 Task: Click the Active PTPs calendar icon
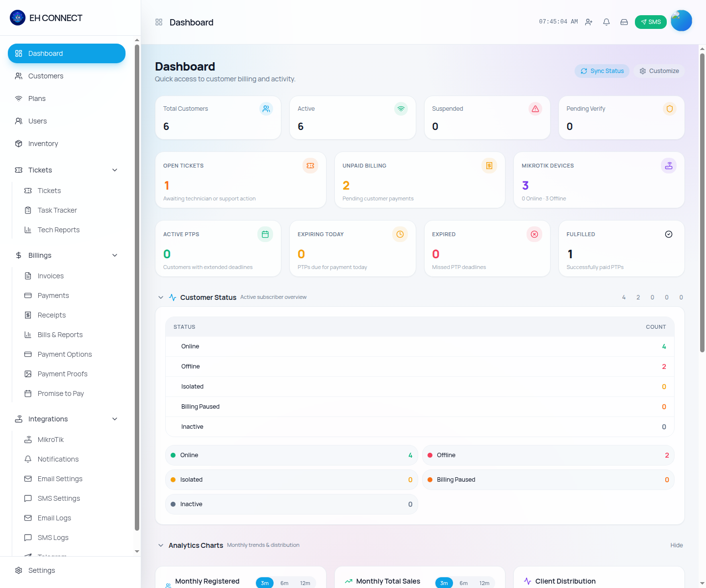coord(265,234)
